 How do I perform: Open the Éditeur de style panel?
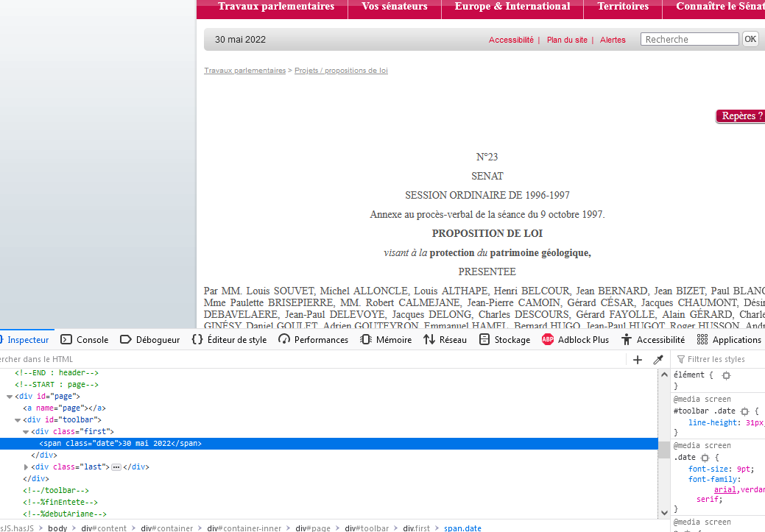coord(229,340)
